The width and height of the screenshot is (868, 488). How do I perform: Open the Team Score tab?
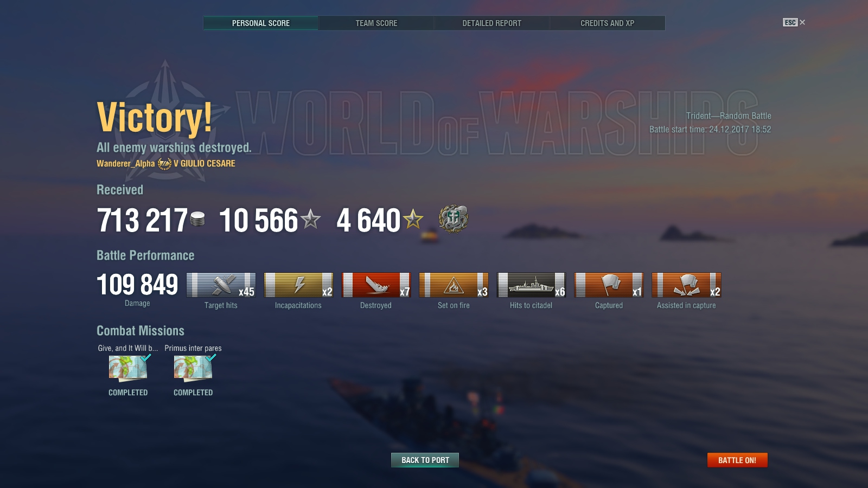pos(376,23)
